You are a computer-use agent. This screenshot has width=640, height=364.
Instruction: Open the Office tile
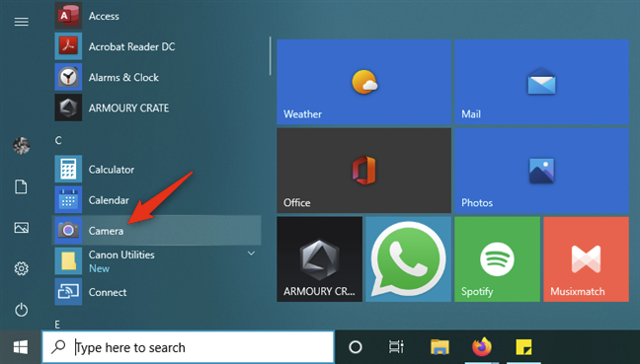pos(364,171)
